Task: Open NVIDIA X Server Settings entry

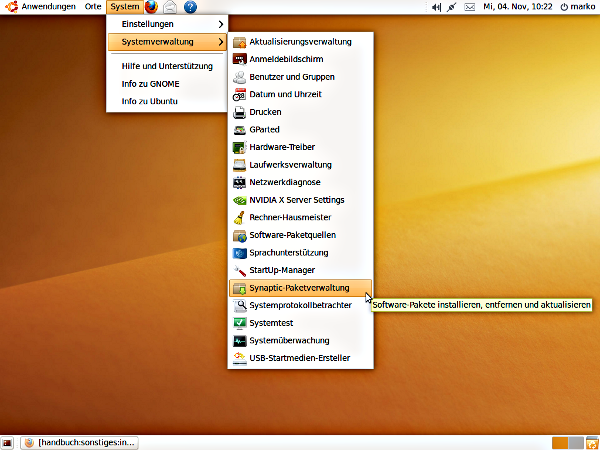Action: tap(300, 200)
